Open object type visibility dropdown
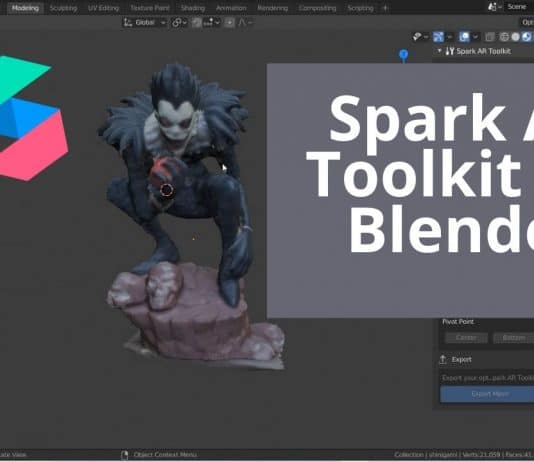This screenshot has width=534, height=462. pyautogui.click(x=420, y=37)
